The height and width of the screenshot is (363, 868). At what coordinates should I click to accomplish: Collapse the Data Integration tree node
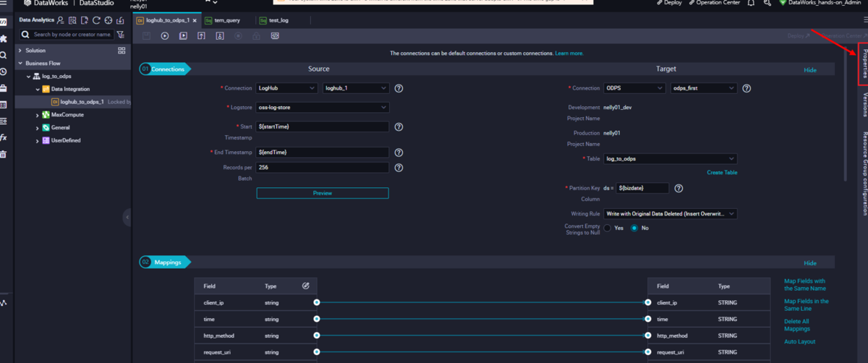coord(38,90)
